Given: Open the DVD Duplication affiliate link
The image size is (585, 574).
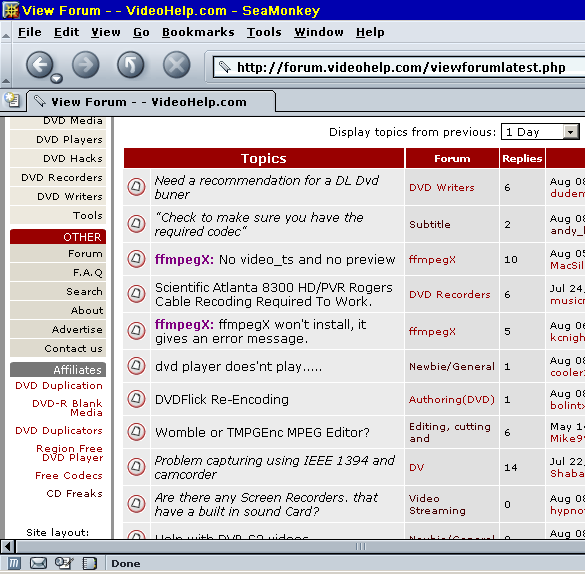Looking at the screenshot, I should click(x=59, y=386).
